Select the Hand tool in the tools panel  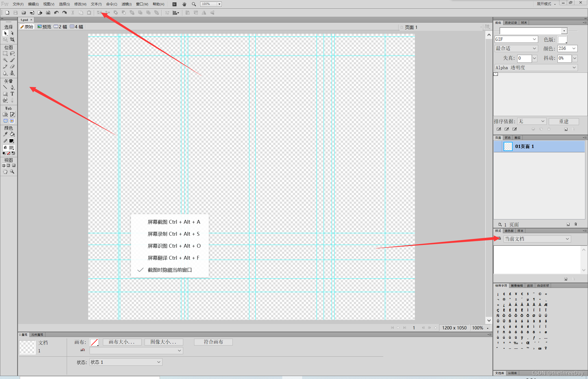point(5,172)
